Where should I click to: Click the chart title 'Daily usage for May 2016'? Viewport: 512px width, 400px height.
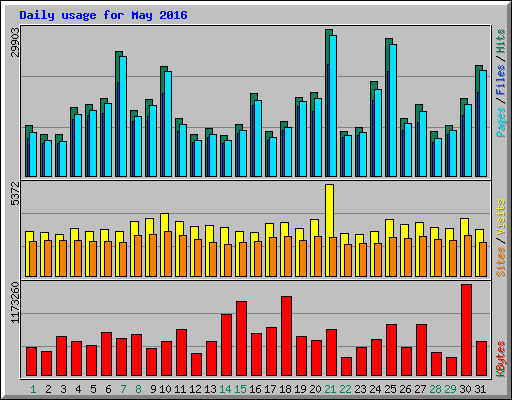coord(103,15)
